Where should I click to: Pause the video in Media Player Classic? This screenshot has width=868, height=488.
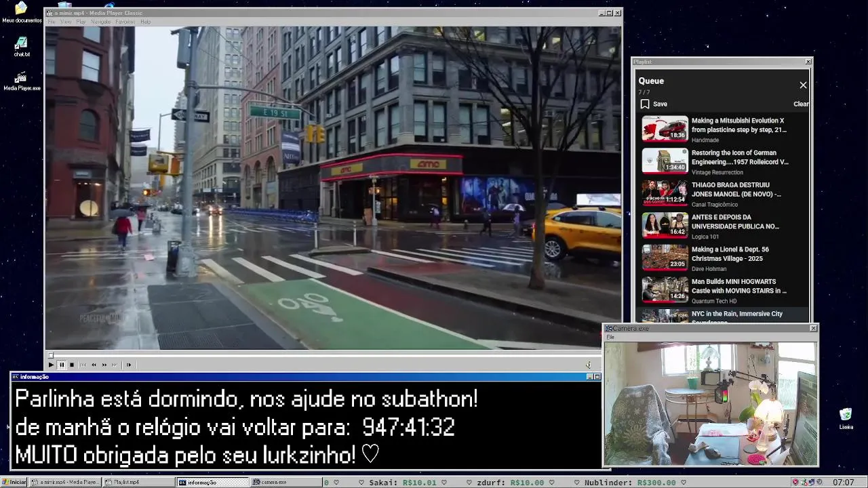click(x=62, y=365)
